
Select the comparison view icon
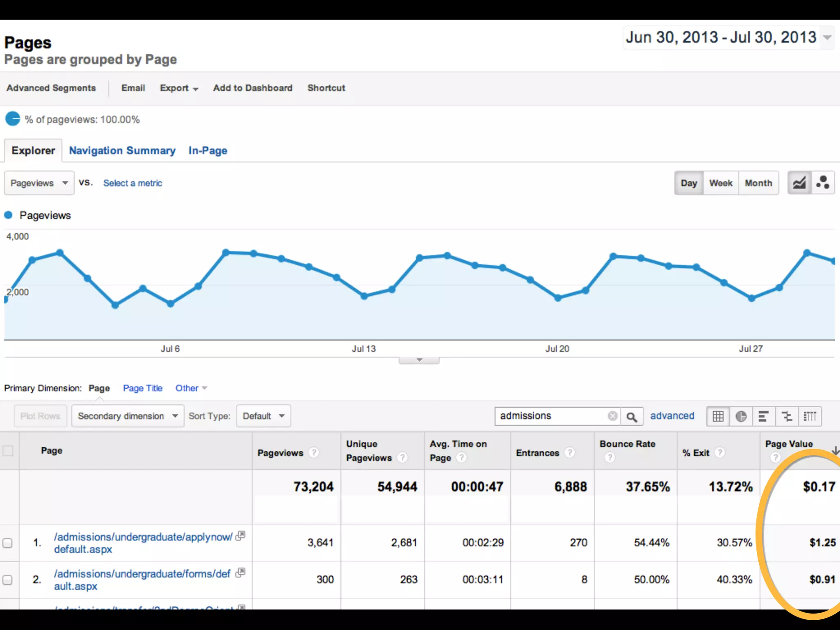[787, 416]
